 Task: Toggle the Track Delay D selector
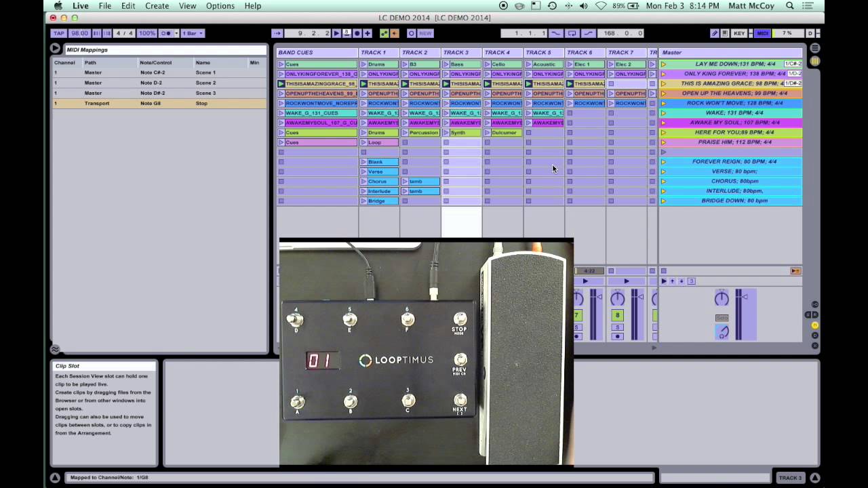(x=815, y=336)
